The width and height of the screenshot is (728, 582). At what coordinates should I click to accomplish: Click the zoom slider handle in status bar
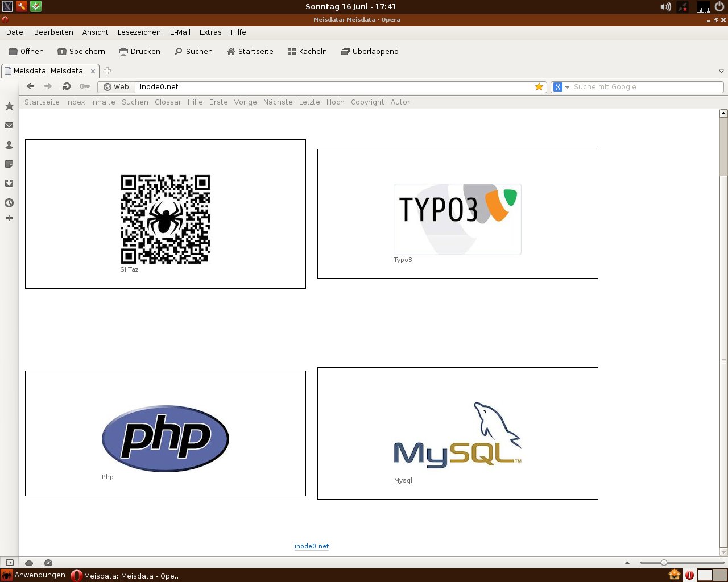[x=664, y=563]
